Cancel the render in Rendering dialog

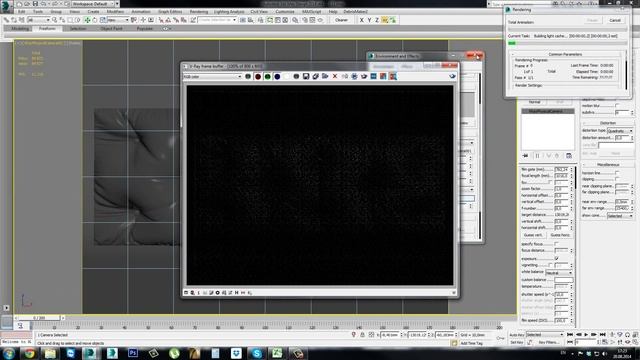615,20
